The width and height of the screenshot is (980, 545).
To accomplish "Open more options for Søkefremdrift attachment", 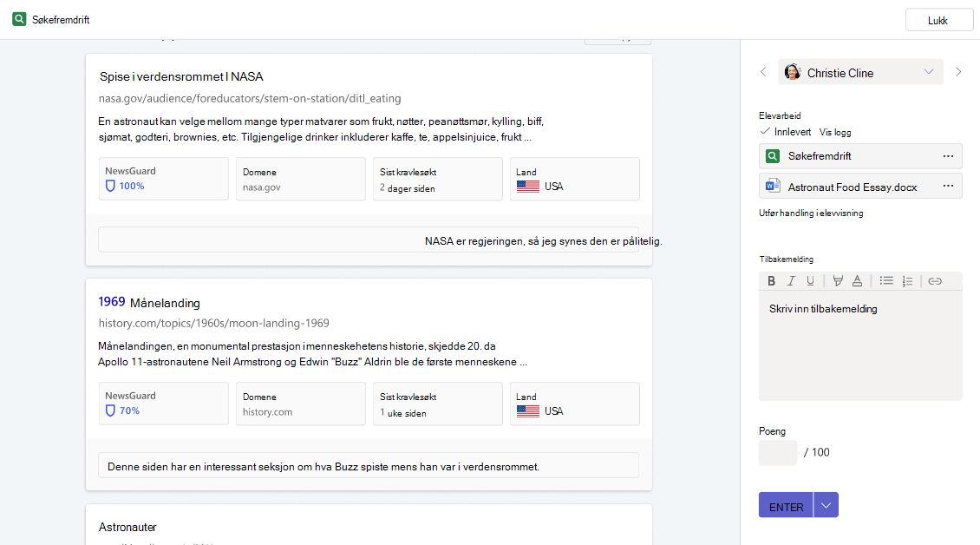I will click(948, 156).
